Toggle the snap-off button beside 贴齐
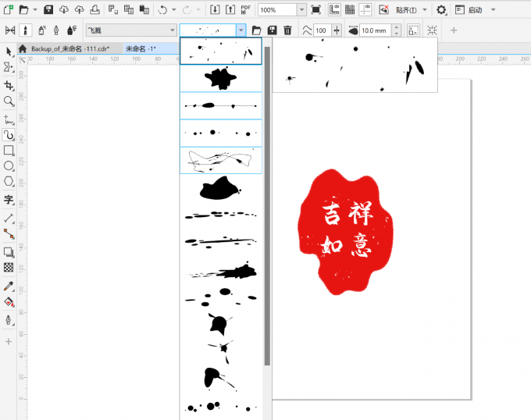The height and width of the screenshot is (420, 531). [384, 10]
